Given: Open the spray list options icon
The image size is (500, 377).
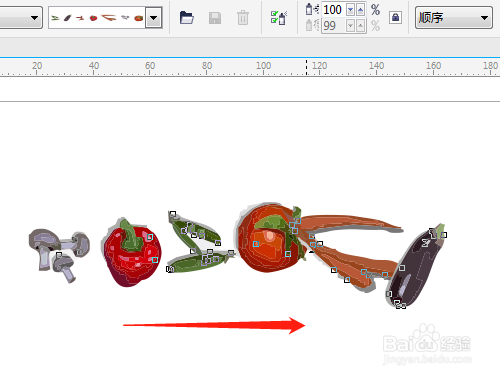Looking at the screenshot, I should [279, 18].
